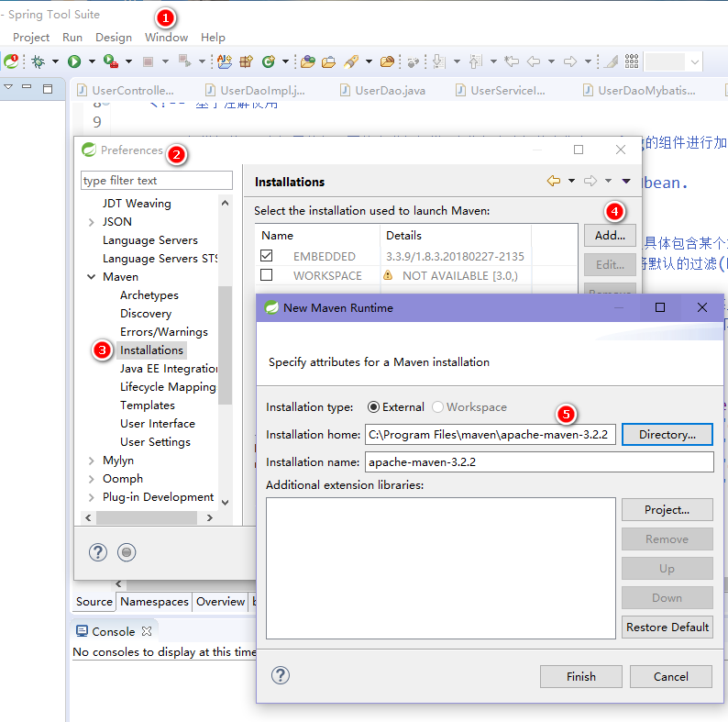Open the Window menu
The width and height of the screenshot is (728, 722).
tap(166, 38)
